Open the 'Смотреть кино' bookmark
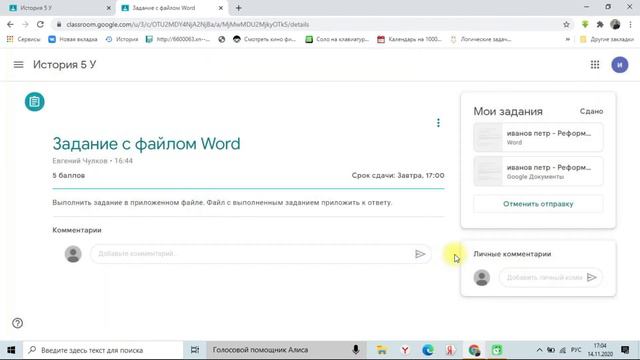The image size is (640, 360). click(x=264, y=39)
